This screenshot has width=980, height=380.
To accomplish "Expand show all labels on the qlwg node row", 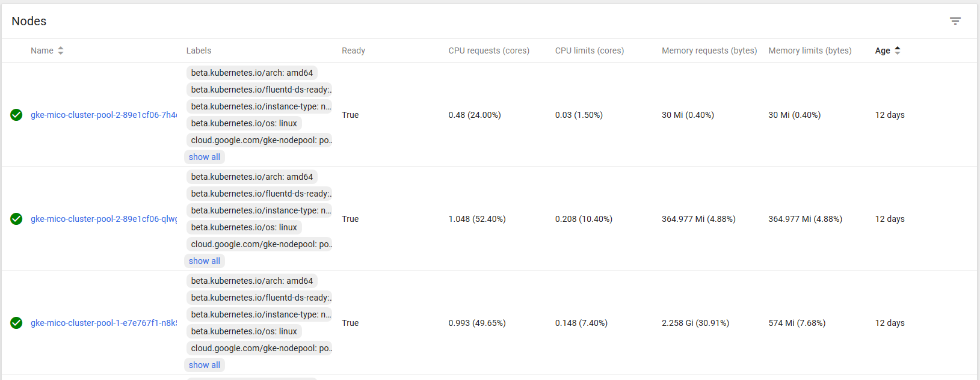I will coord(205,260).
